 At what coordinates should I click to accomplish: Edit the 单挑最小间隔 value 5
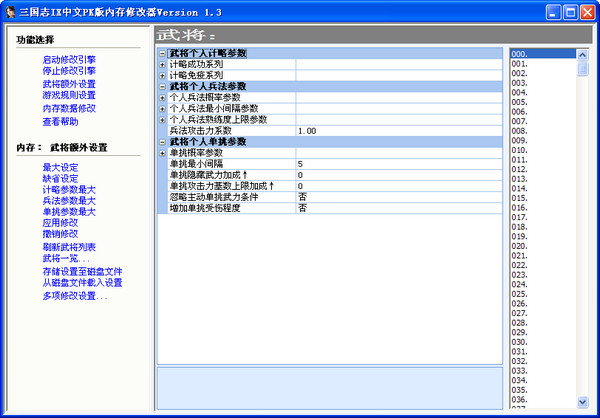coord(399,164)
